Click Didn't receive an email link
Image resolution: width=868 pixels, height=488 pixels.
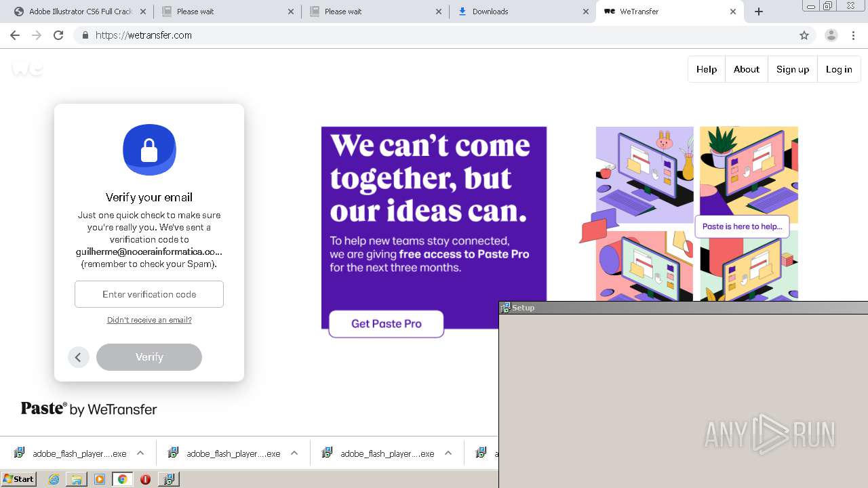(x=149, y=320)
